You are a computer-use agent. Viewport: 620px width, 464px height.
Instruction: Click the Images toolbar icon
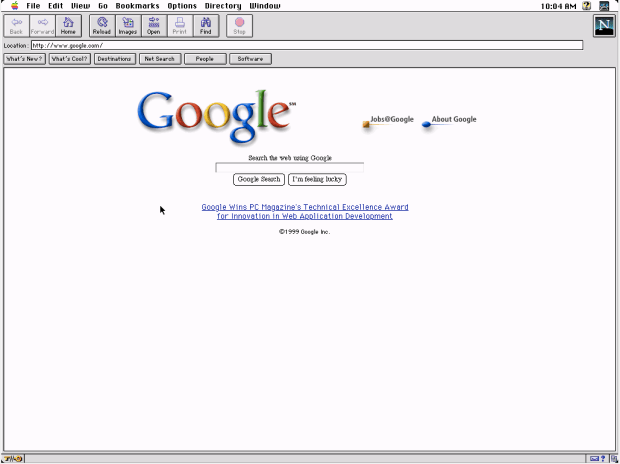coord(128,25)
